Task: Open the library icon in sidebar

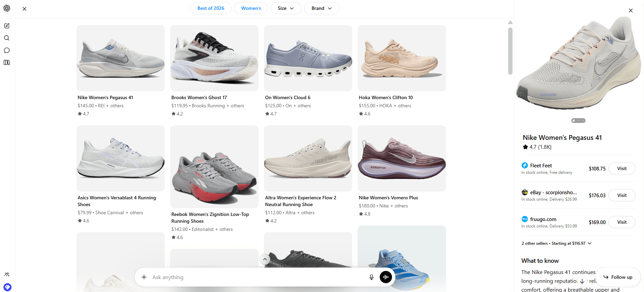Action: point(7,62)
